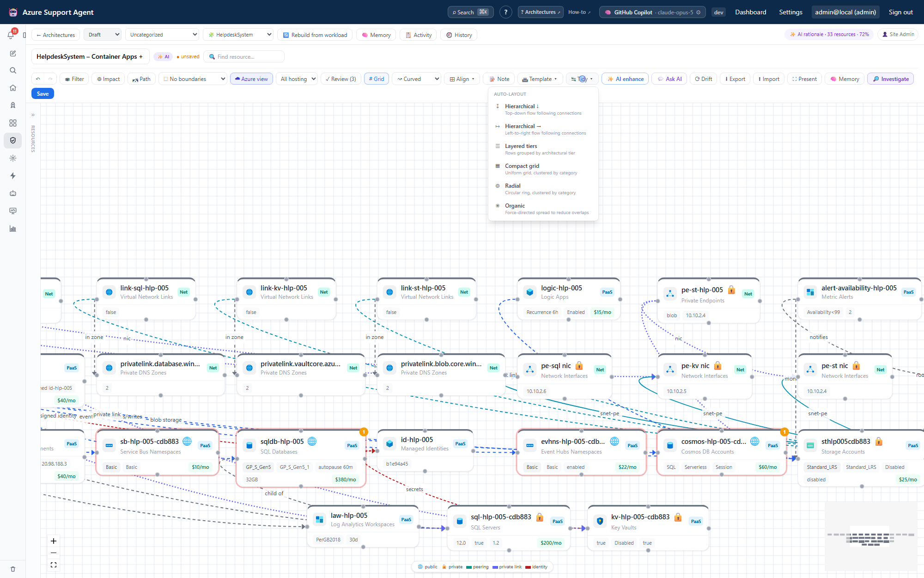
Task: Redo the canvas change
Action: pos(50,79)
